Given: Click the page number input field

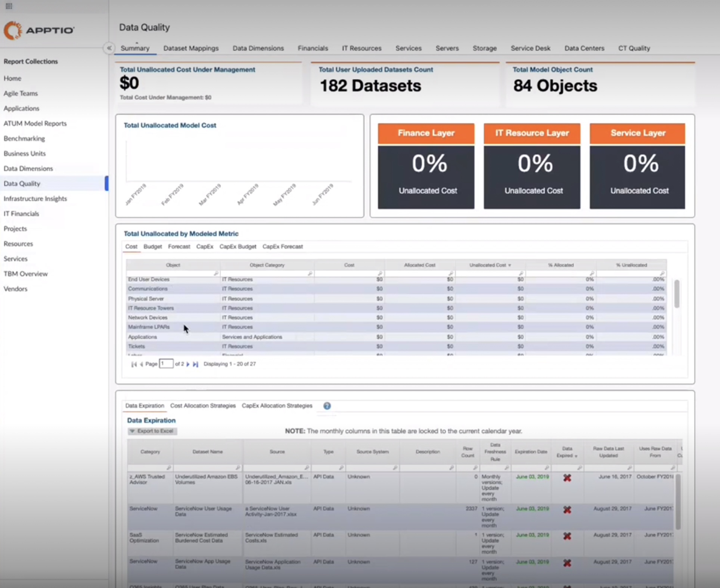Looking at the screenshot, I should coord(166,363).
